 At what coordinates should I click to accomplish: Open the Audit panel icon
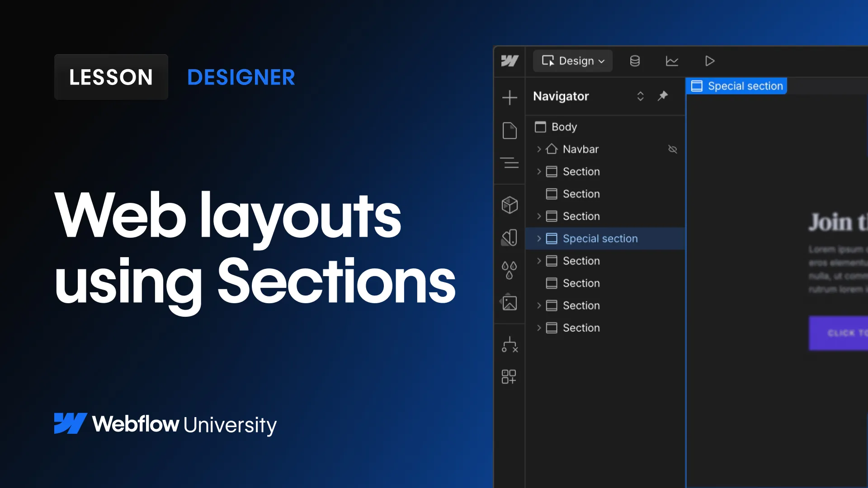(509, 345)
